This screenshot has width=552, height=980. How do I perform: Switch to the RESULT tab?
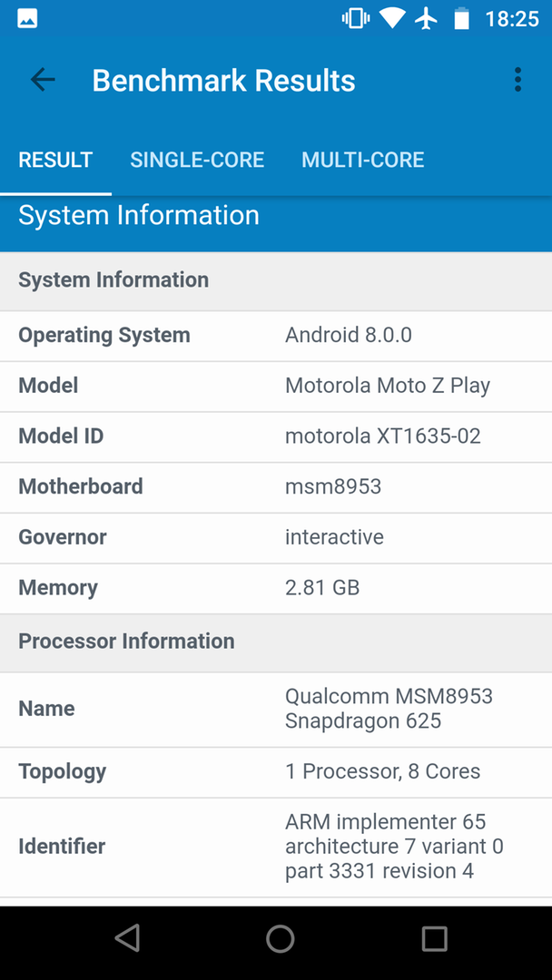pos(55,160)
